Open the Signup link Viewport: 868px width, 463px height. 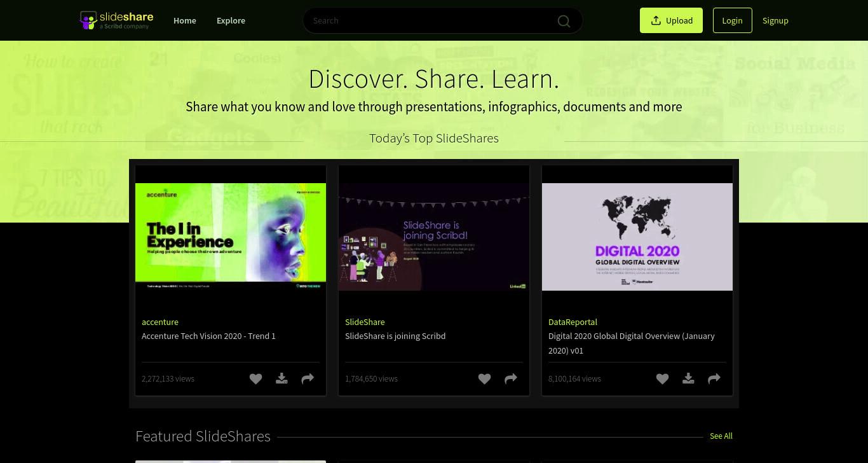tap(775, 20)
